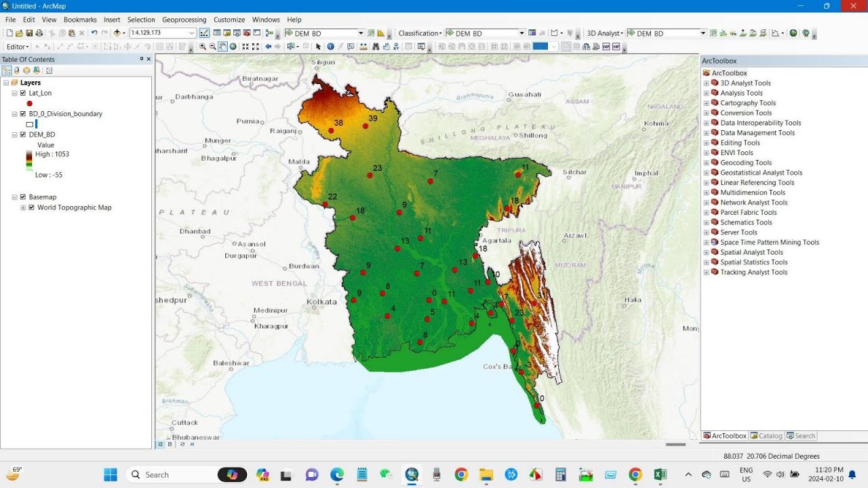The image size is (868, 488).
Task: Click List By Drawing Order icon
Action: 7,70
